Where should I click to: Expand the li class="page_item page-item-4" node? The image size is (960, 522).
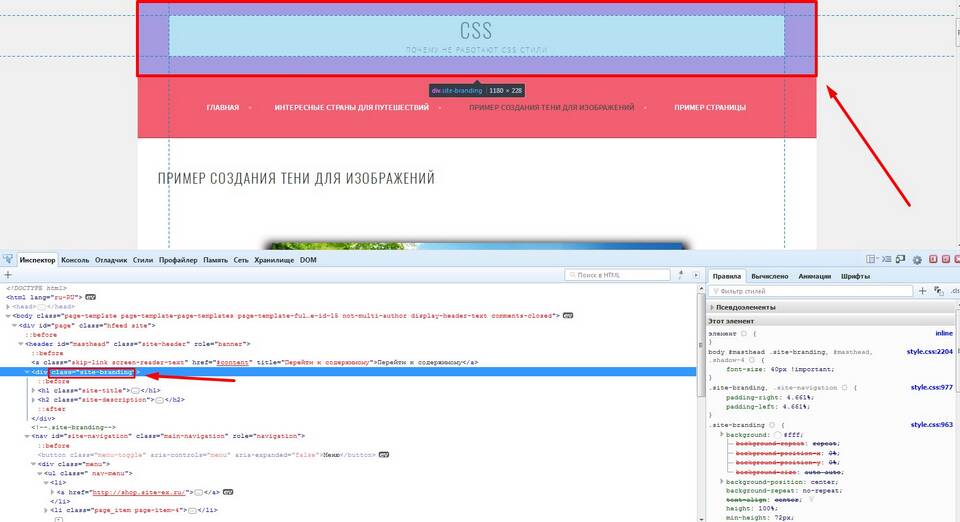coord(45,510)
